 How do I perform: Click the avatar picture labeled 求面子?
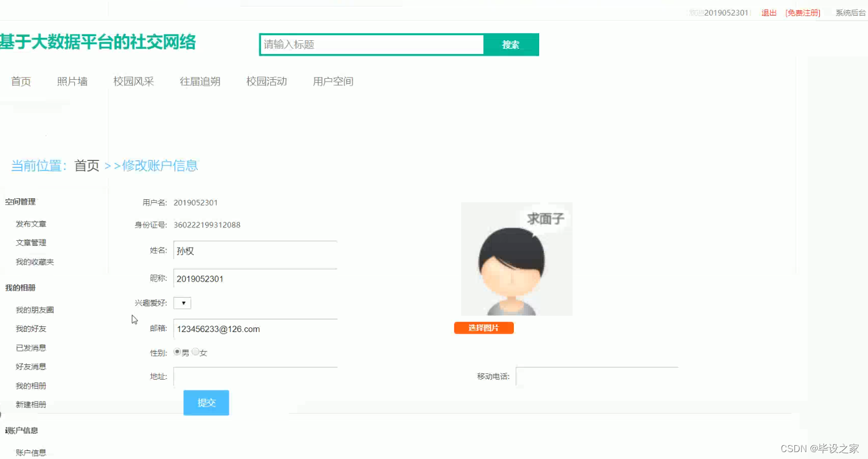pyautogui.click(x=516, y=259)
